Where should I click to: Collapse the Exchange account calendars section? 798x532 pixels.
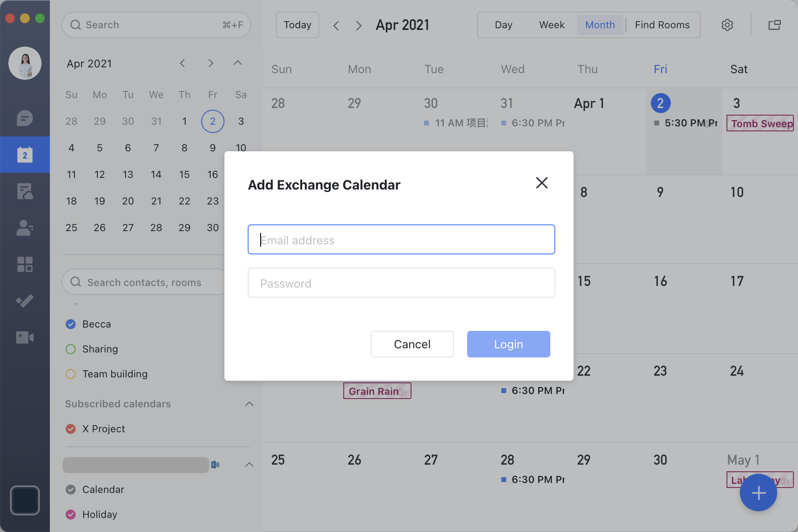(x=249, y=465)
